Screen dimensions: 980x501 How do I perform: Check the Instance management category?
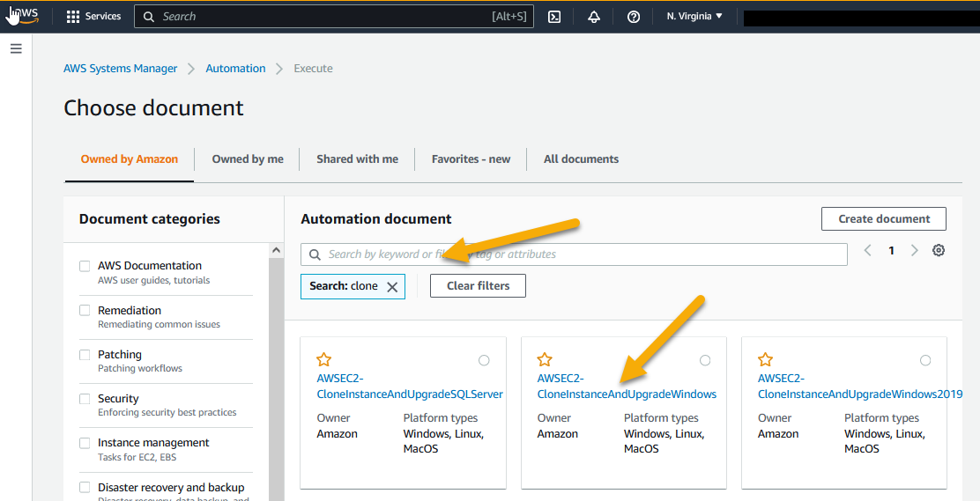[85, 443]
